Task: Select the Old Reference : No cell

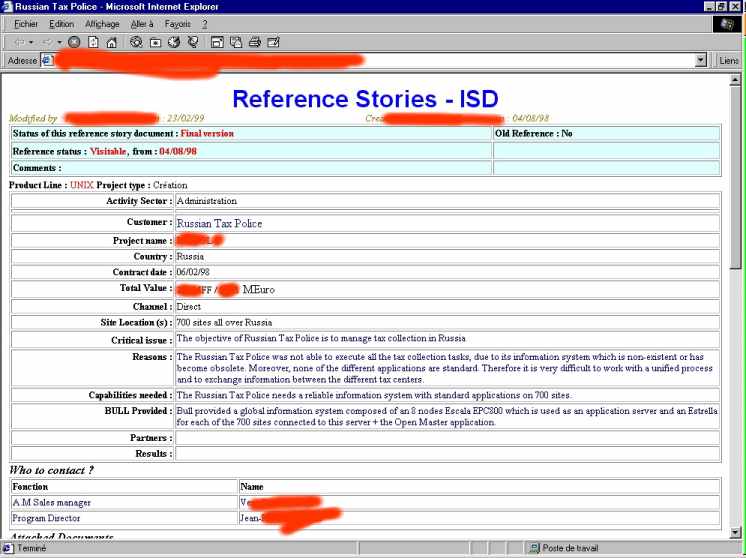Action: pyautogui.click(x=607, y=134)
